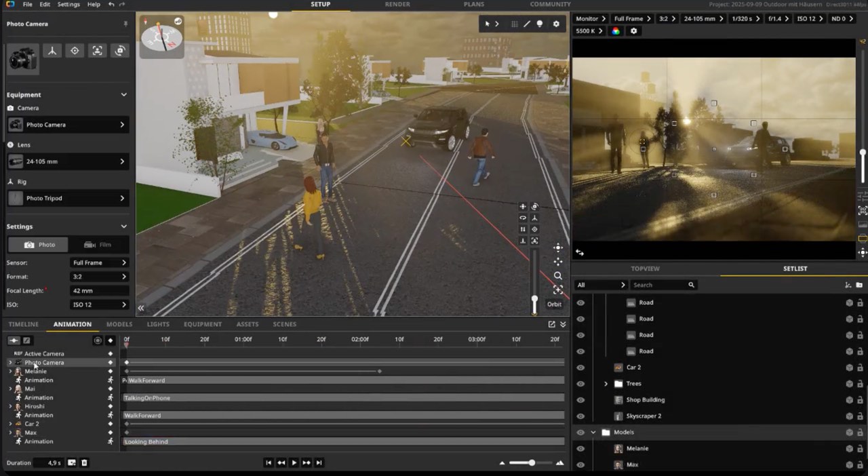
Task: Switch to the RENDER tab
Action: (x=397, y=4)
